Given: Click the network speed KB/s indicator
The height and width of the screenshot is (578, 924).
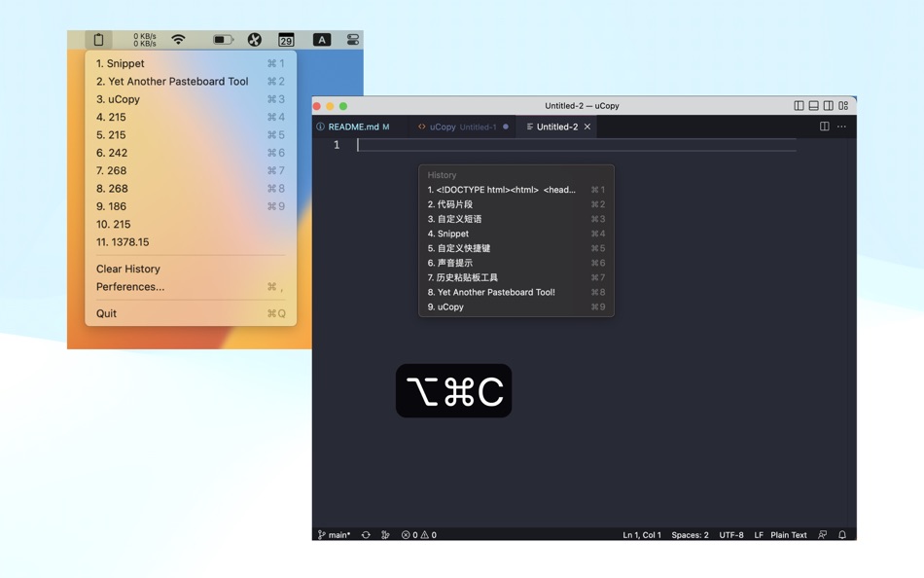Looking at the screenshot, I should click(144, 40).
